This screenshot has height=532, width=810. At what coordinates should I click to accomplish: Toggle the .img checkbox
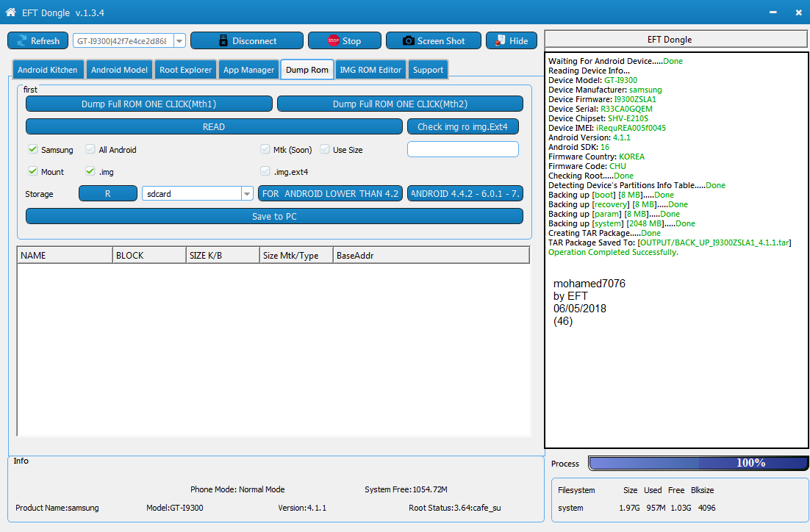[x=90, y=171]
